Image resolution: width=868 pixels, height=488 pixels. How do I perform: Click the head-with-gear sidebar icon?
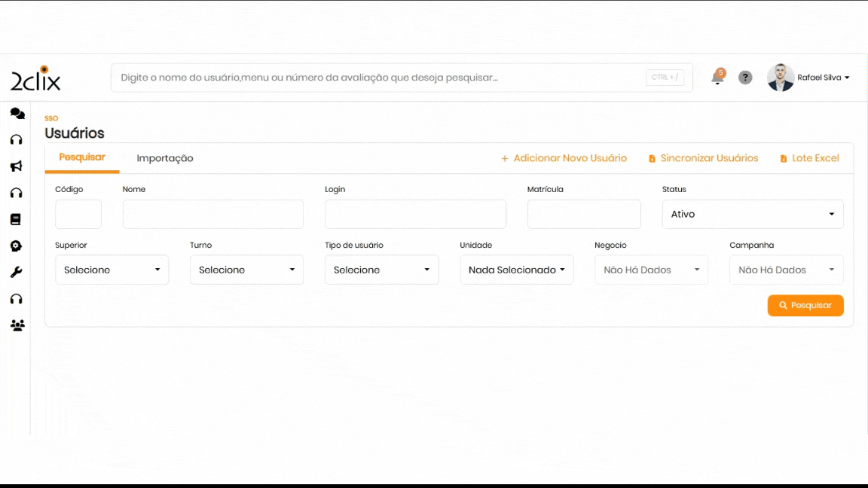click(x=17, y=246)
